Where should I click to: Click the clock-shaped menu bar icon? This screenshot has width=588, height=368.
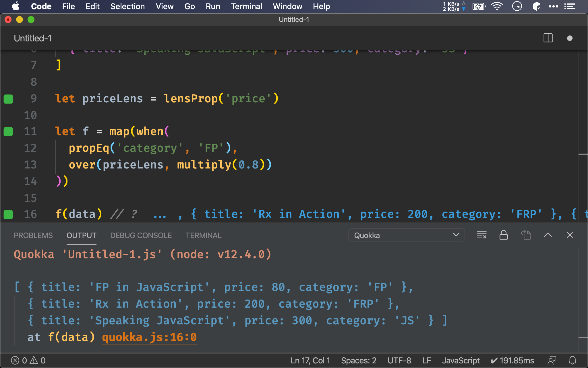point(517,6)
